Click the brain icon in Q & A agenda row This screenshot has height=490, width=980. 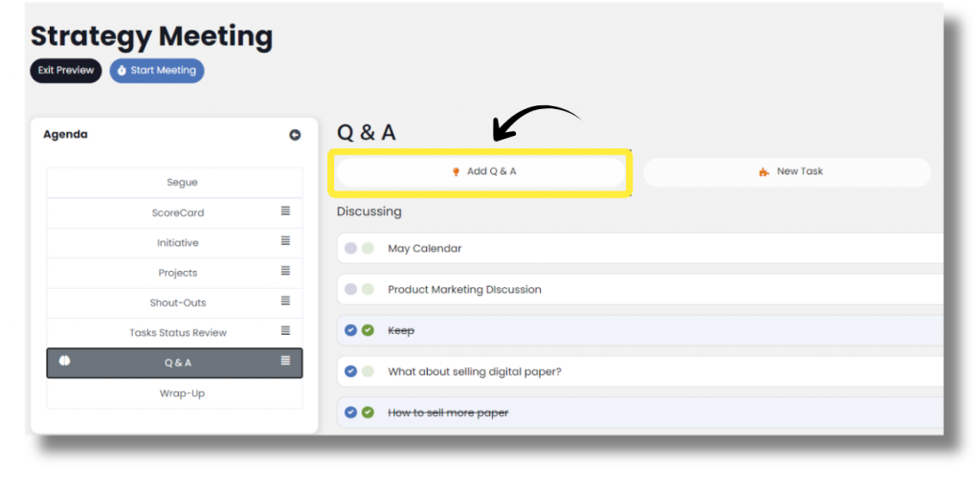click(x=66, y=362)
